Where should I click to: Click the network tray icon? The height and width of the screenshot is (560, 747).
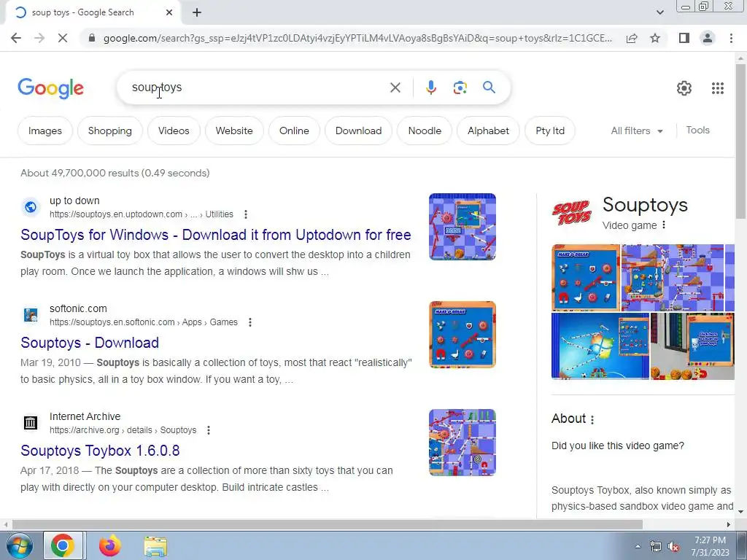point(656,547)
